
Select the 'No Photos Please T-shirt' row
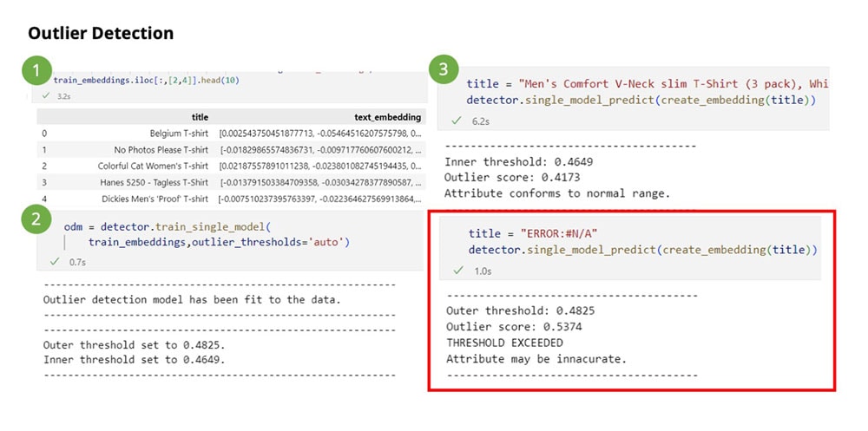[161, 149]
